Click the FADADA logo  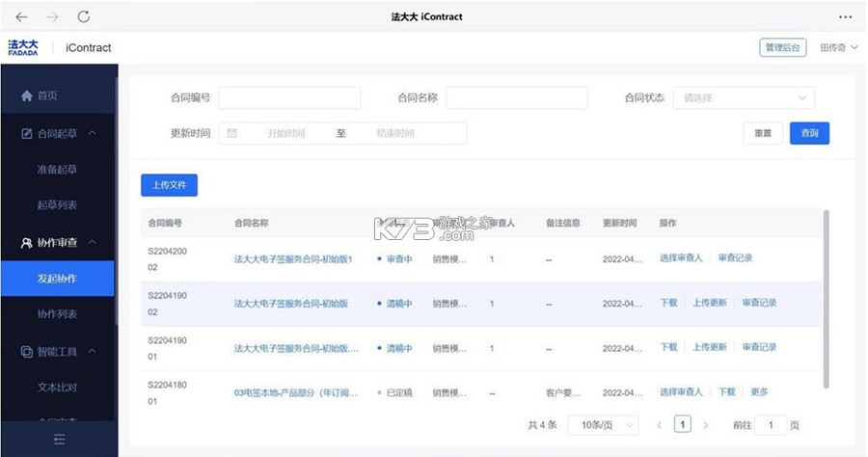pos(23,47)
